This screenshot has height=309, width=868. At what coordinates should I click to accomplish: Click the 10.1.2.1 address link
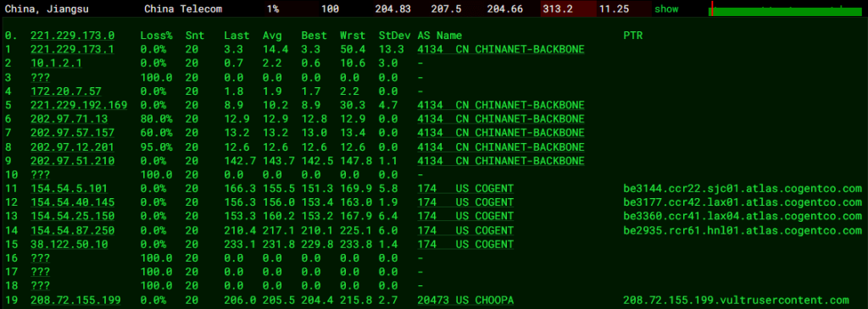pyautogui.click(x=57, y=63)
